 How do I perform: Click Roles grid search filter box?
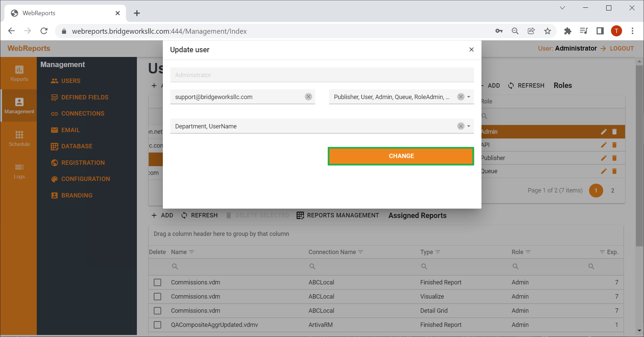coord(552,116)
